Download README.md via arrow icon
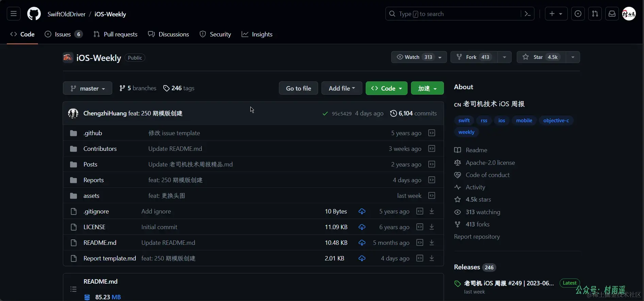 pyautogui.click(x=432, y=243)
